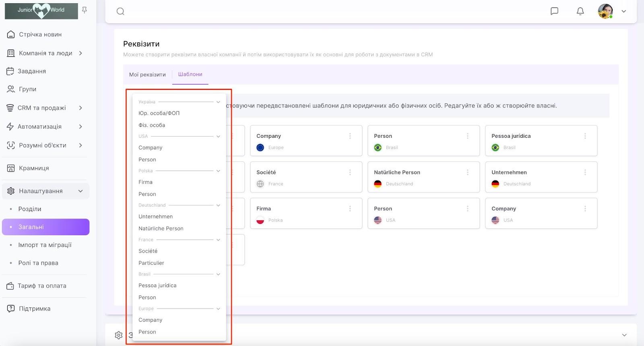Expand CRM та продажі submenu arrow
The image size is (644, 346).
(x=80, y=108)
